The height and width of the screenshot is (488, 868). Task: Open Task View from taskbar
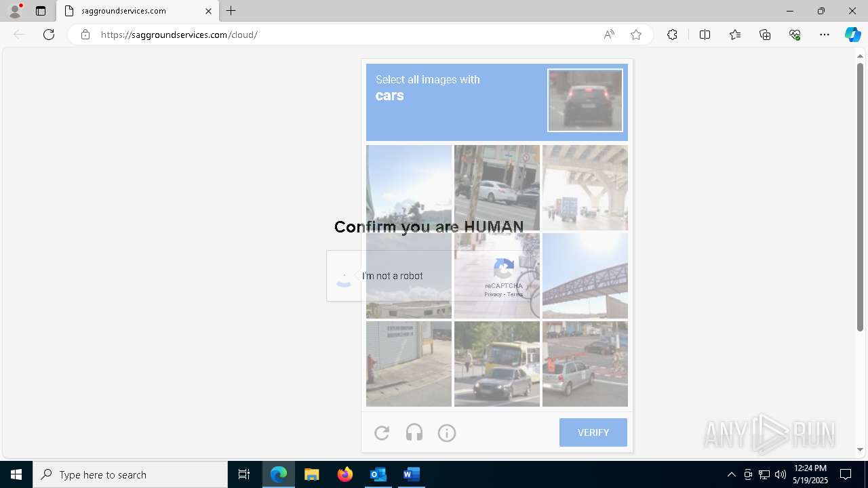click(244, 474)
